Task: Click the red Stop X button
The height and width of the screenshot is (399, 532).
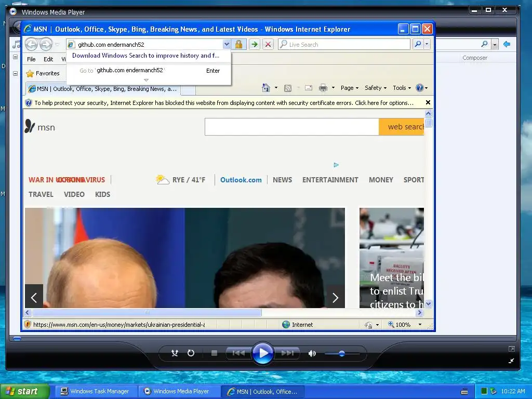Action: pos(268,44)
